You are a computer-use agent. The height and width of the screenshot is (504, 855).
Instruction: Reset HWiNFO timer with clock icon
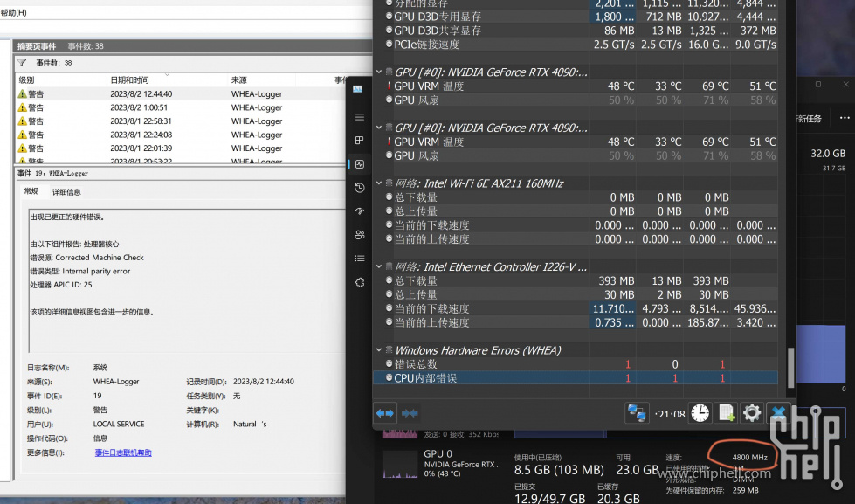(x=700, y=413)
